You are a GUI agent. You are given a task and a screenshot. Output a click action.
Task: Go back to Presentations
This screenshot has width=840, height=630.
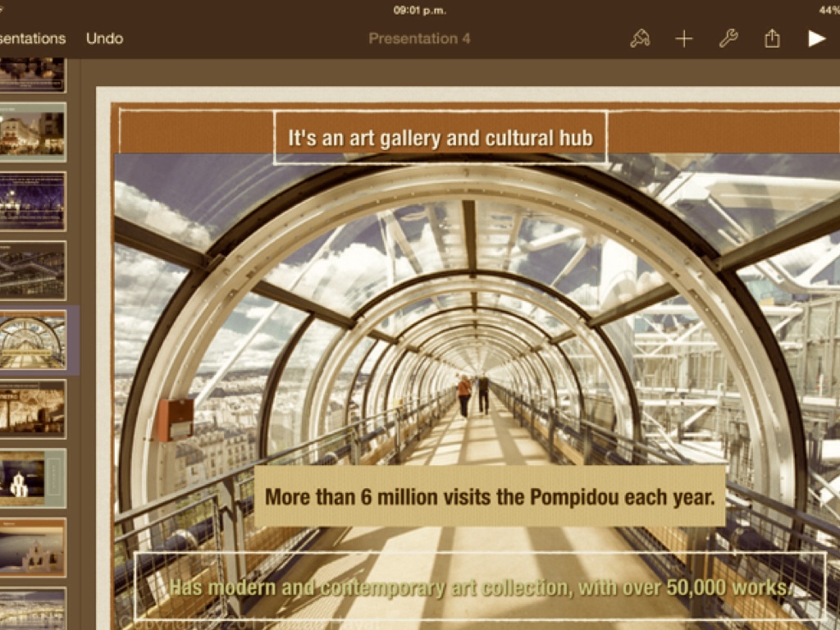31,39
